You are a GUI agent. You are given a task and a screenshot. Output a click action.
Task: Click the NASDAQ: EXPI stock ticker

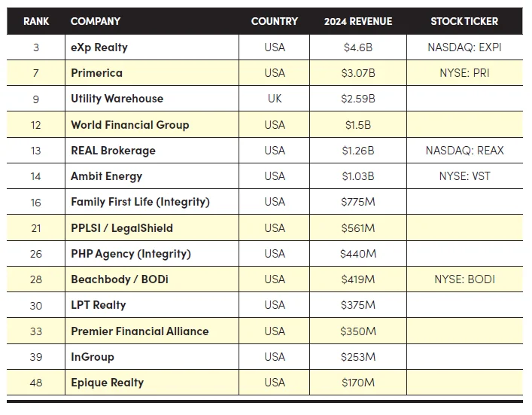pos(464,47)
